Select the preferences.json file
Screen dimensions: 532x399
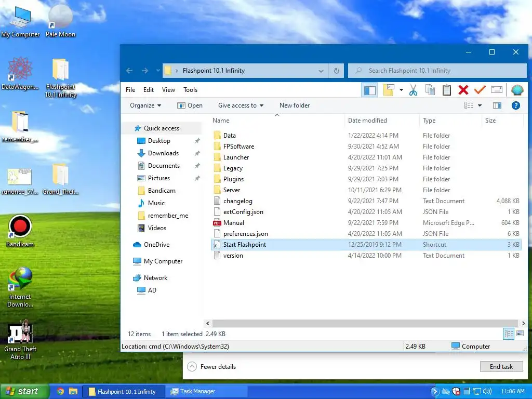click(x=245, y=234)
